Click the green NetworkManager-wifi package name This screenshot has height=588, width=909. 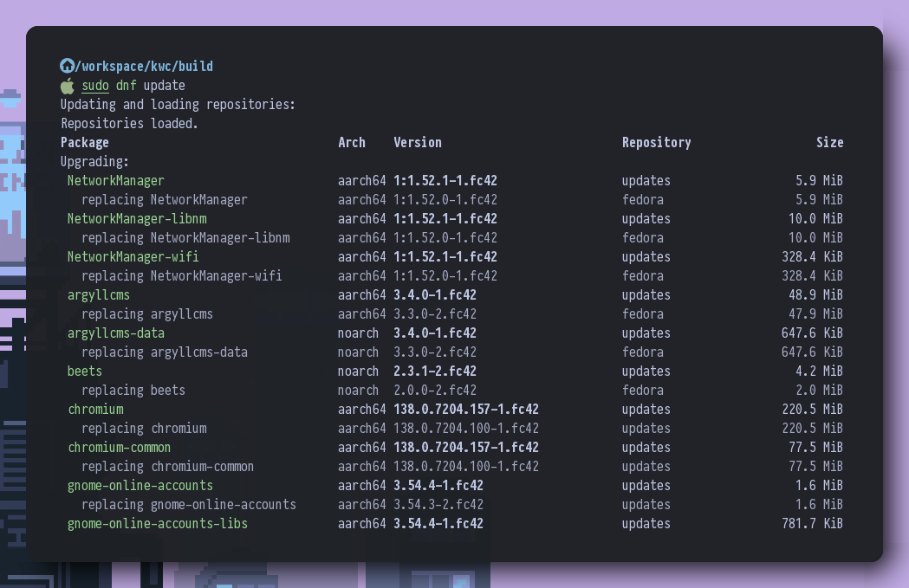133,256
